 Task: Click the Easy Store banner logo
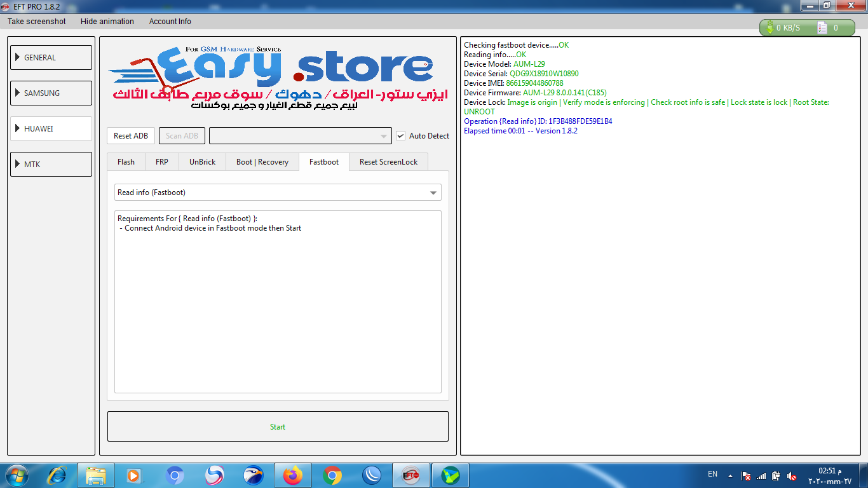coord(278,77)
